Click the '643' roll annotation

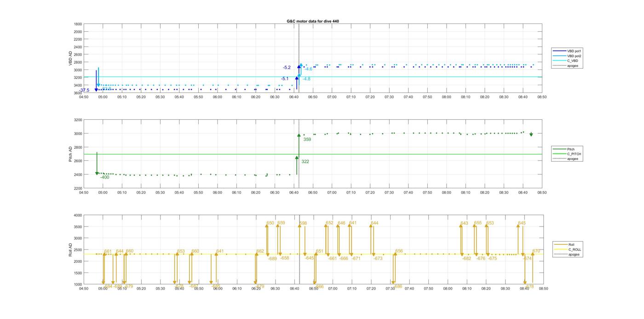(x=464, y=224)
